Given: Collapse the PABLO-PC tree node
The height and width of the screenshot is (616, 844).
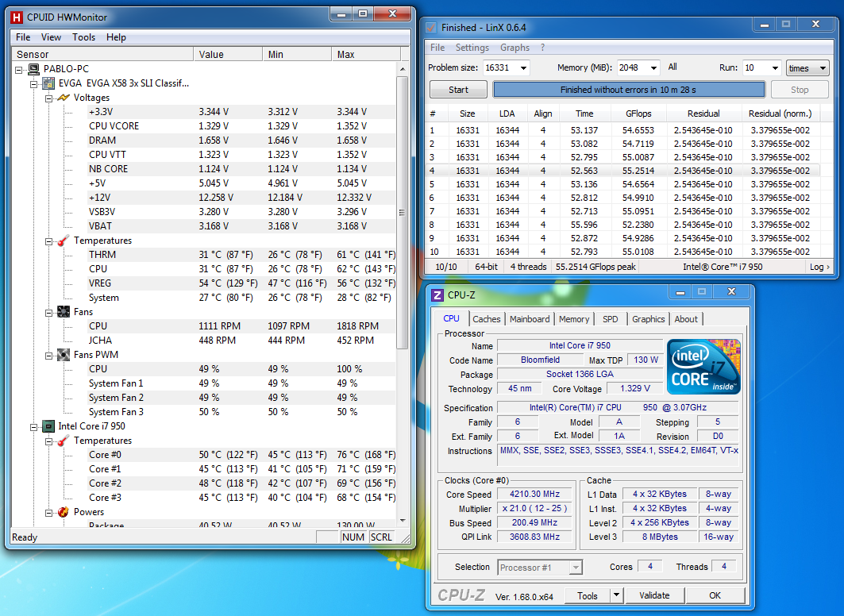Looking at the screenshot, I should coord(19,69).
